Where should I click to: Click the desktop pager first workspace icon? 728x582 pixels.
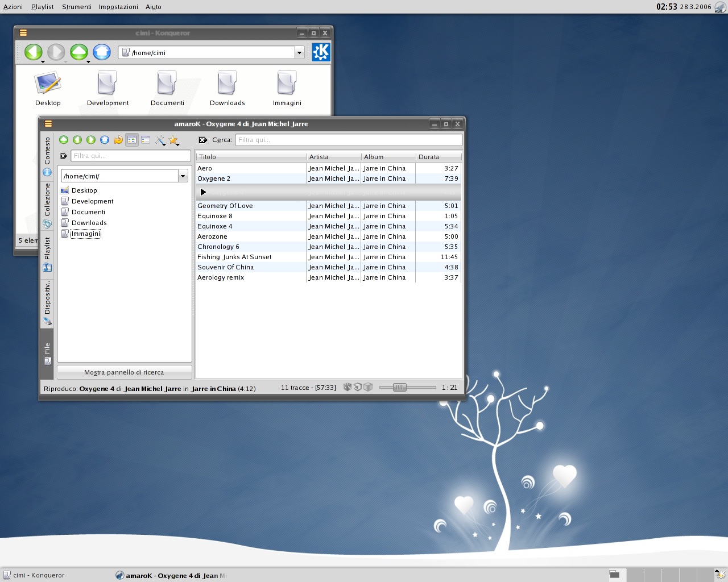click(614, 575)
